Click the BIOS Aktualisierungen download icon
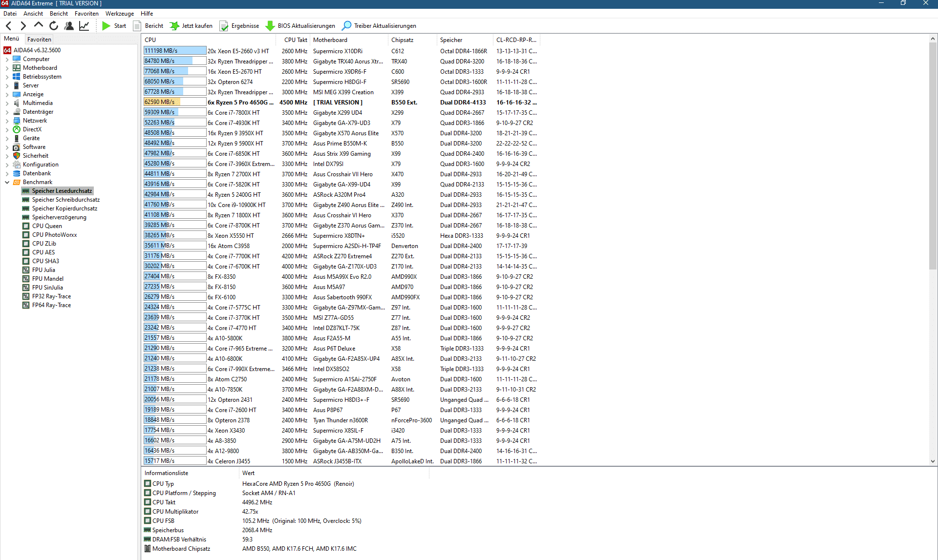The width and height of the screenshot is (938, 560). coord(270,26)
